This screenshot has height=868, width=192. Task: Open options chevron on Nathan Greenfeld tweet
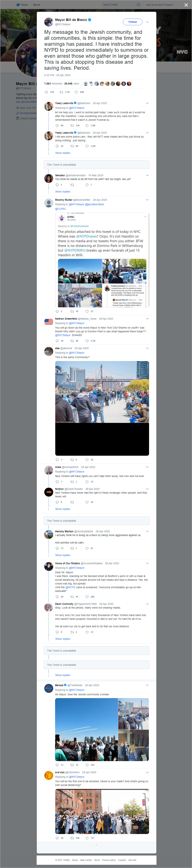tap(147, 319)
